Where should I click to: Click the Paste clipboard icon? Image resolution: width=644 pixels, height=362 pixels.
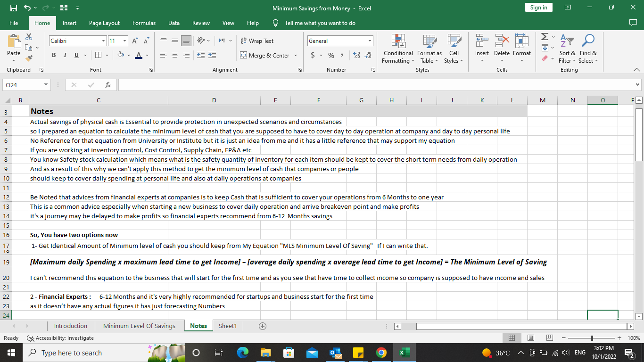point(14,41)
